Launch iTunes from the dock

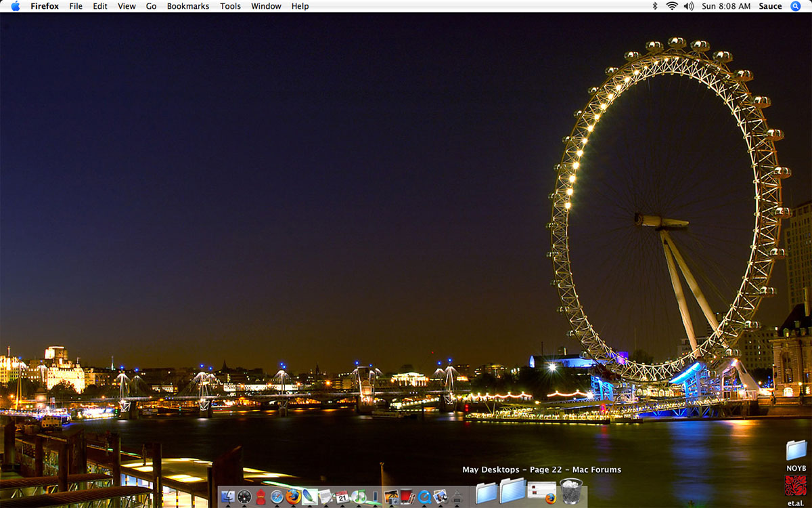click(359, 497)
